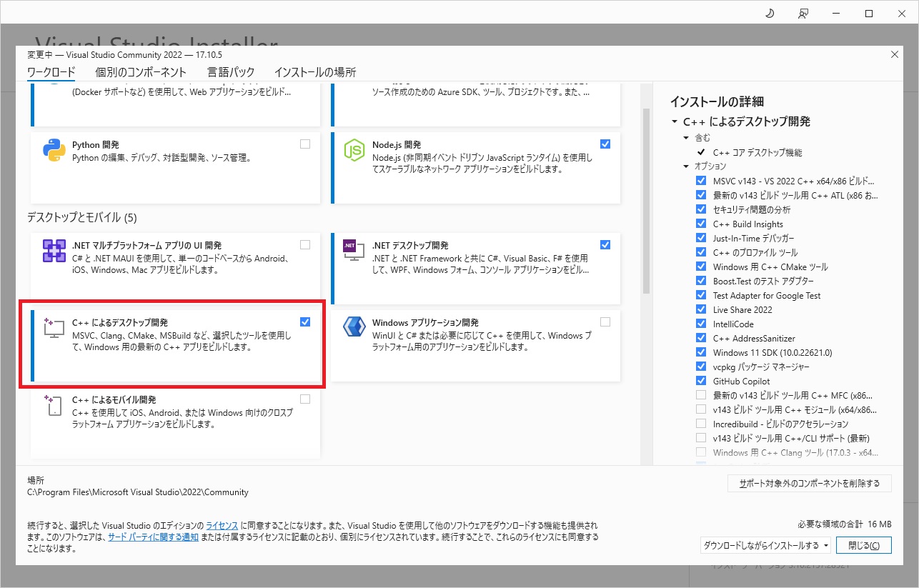
Task: Click the feedback icon in title bar
Action: coord(803,13)
